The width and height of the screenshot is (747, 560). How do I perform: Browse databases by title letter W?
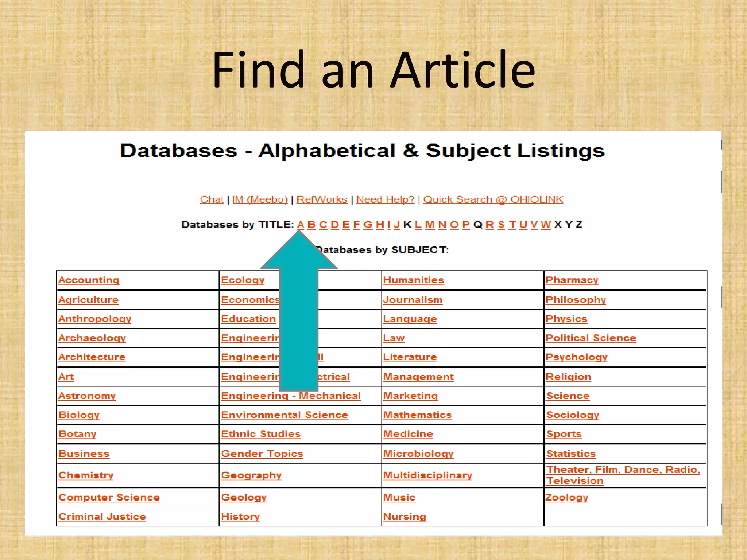(546, 225)
